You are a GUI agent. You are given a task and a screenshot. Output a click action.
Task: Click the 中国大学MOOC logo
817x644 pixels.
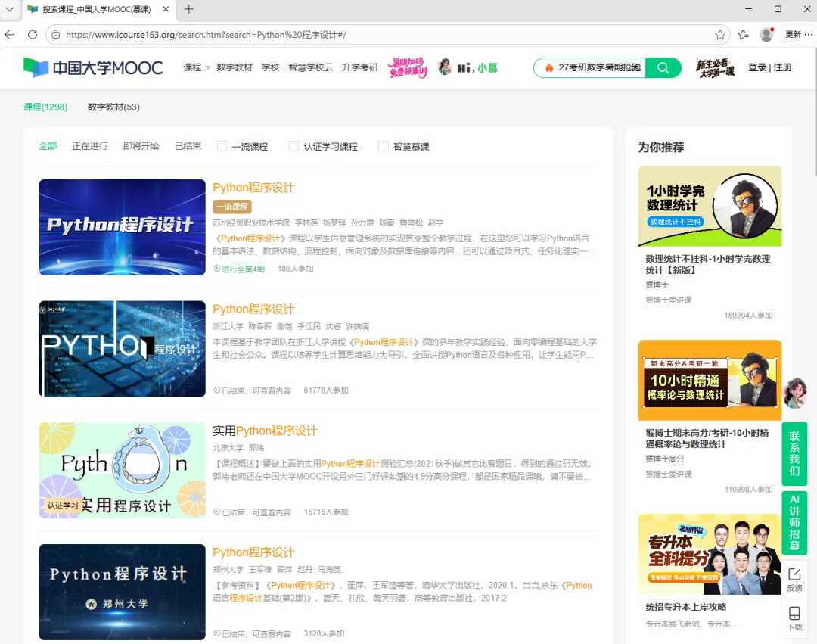click(93, 68)
